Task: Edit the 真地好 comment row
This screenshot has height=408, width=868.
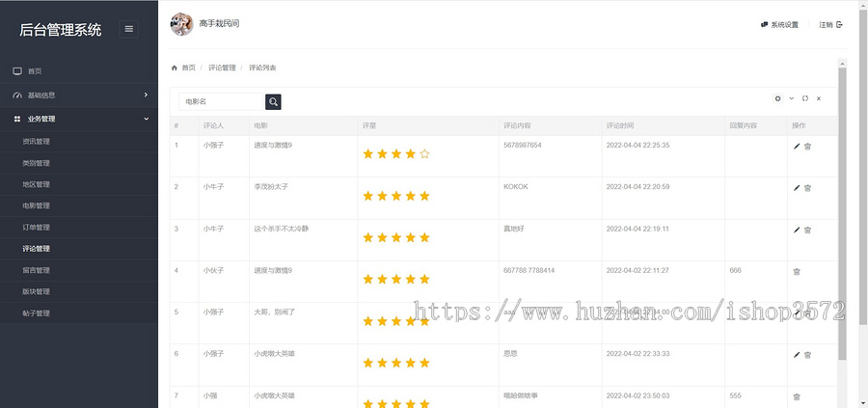Action: (x=797, y=230)
